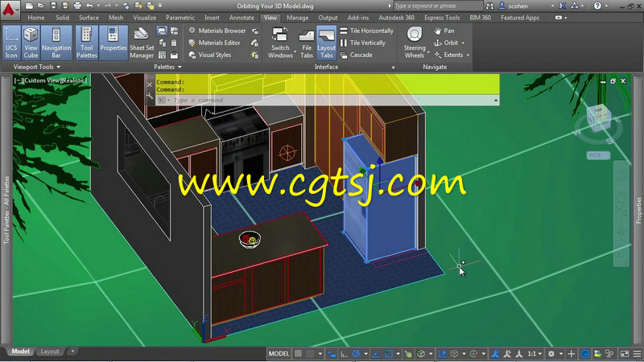
Task: Open the Materials Browser
Action: pos(217,31)
